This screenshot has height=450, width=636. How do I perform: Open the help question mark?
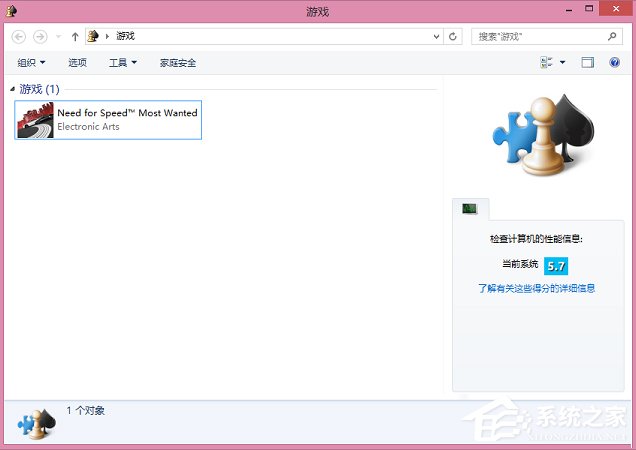click(615, 62)
